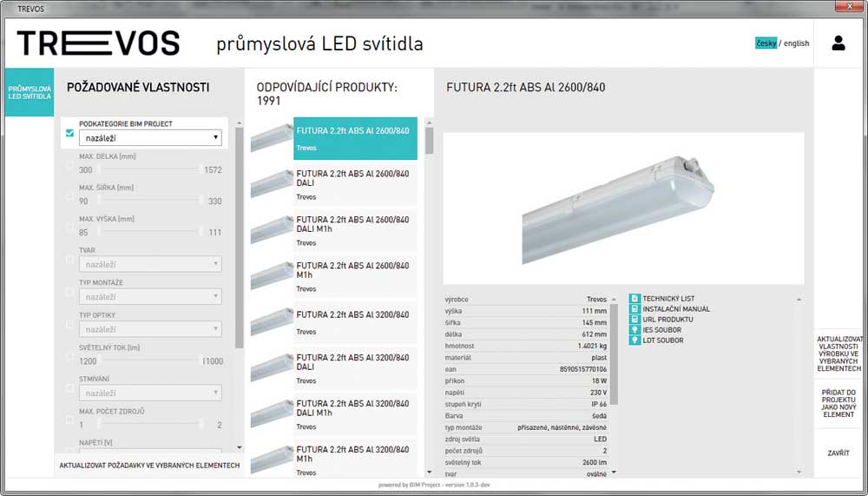The image size is (868, 496).
Task: Click the properties table scrollbar thumb
Action: pos(614,354)
